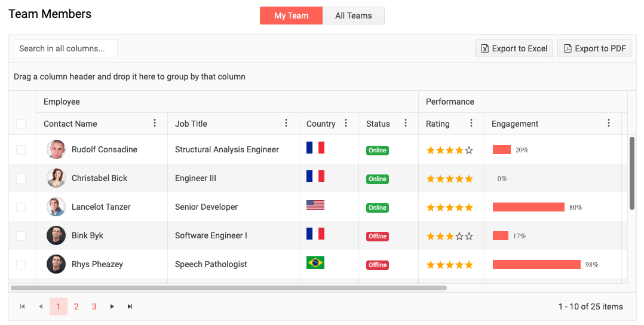The height and width of the screenshot is (325, 644).
Task: Click the Senior Developer cell
Action: pos(233,207)
